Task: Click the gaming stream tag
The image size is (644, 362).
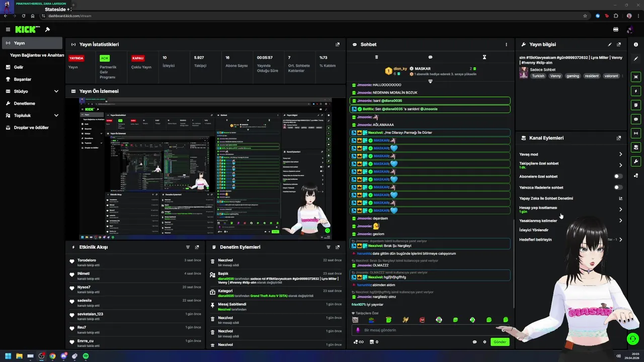Action: pos(573,76)
